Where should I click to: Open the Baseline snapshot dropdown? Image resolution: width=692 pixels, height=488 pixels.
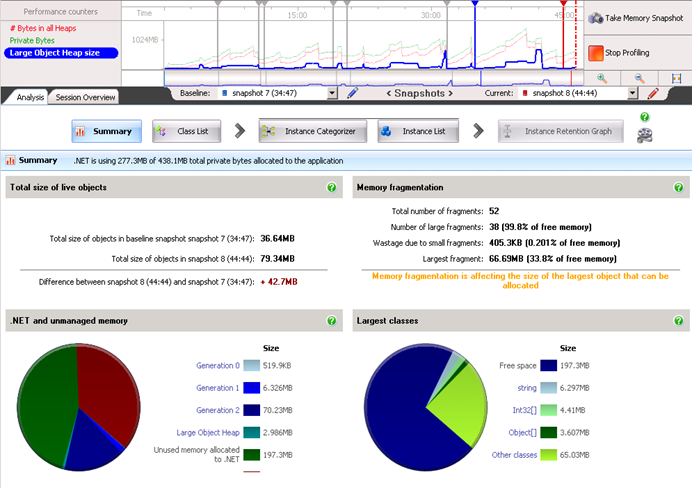pos(332,93)
